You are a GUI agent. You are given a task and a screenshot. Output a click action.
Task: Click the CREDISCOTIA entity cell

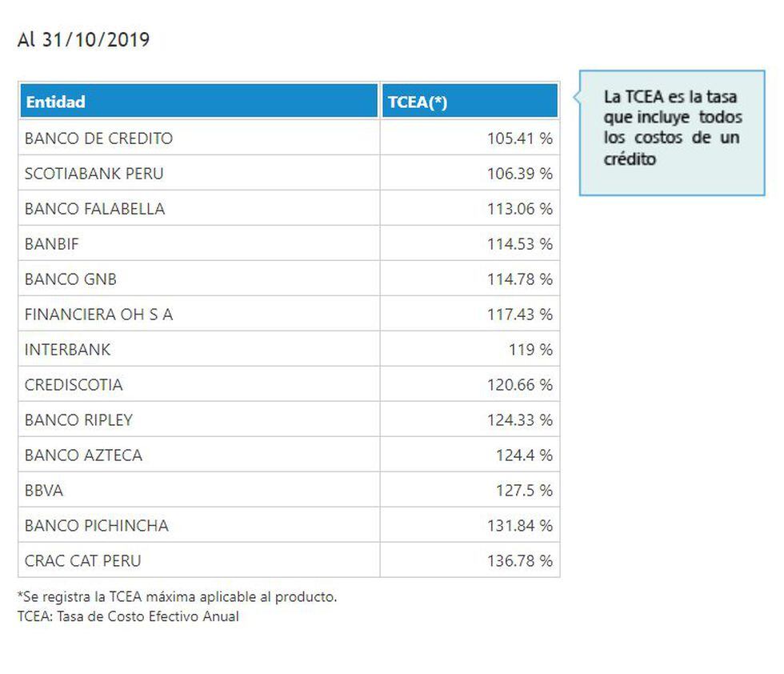tap(74, 385)
